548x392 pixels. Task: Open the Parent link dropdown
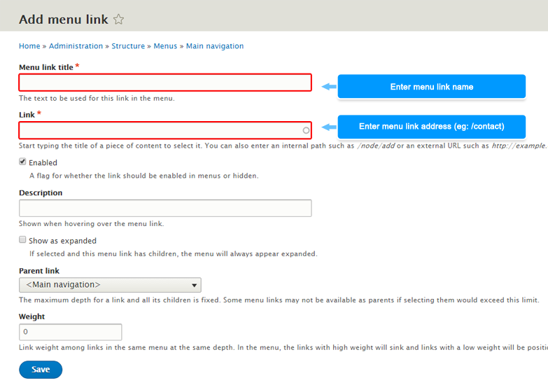110,285
